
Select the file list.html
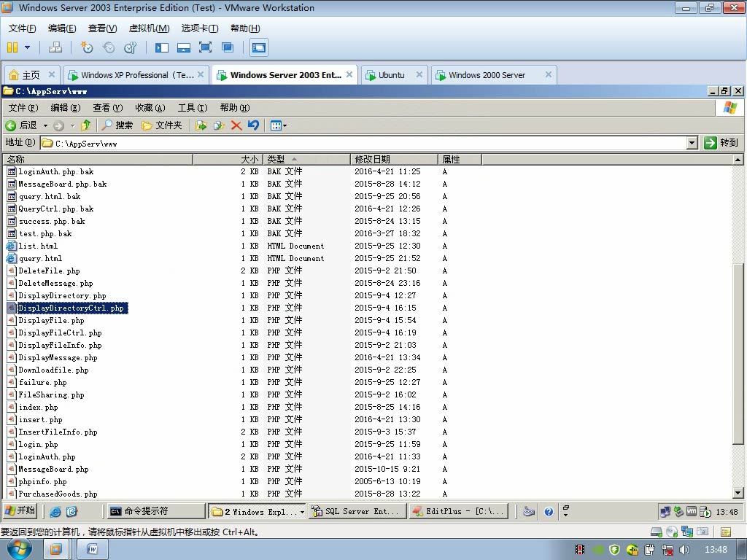click(x=38, y=246)
